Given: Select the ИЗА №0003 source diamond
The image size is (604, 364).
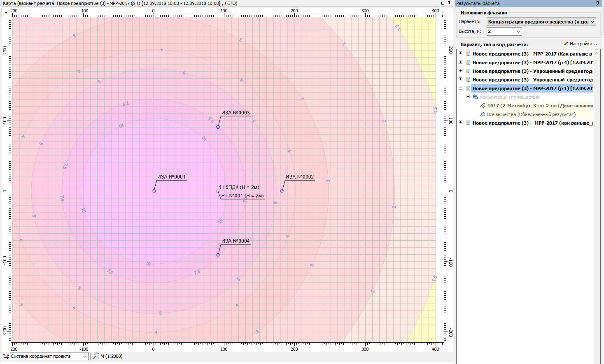Looking at the screenshot, I should point(218,127).
